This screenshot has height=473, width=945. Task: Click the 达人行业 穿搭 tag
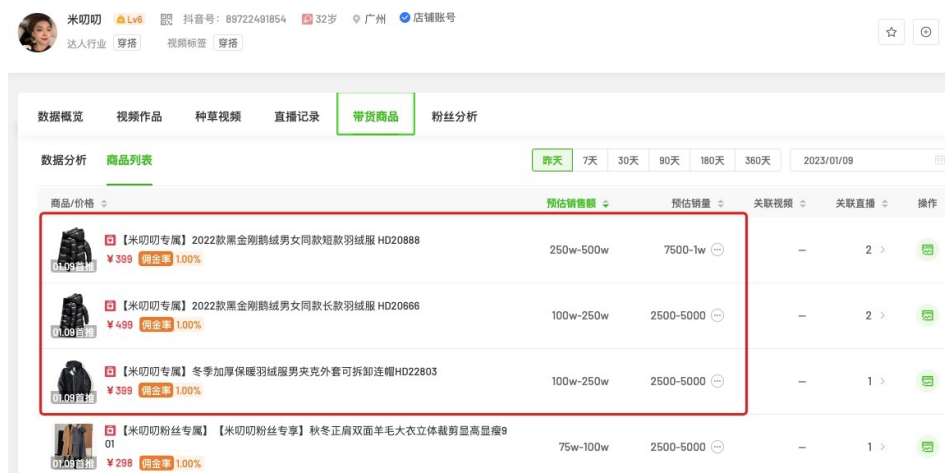pos(127,43)
